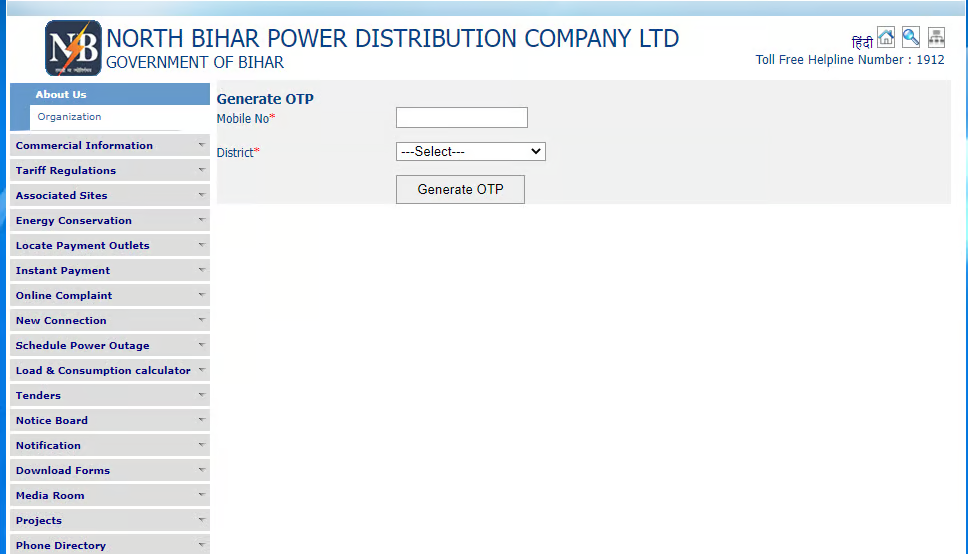Click Toll Free Helpline Number 1912 text

pyautogui.click(x=850, y=60)
